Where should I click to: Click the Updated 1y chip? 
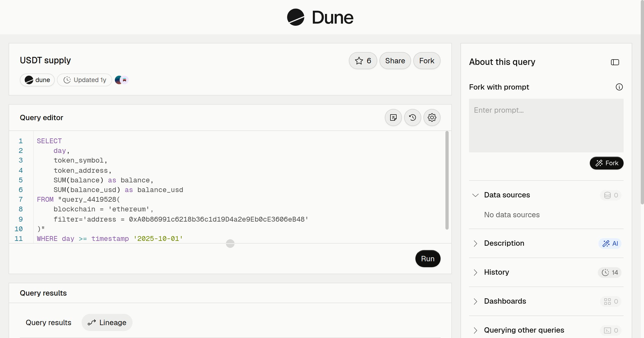click(x=85, y=80)
